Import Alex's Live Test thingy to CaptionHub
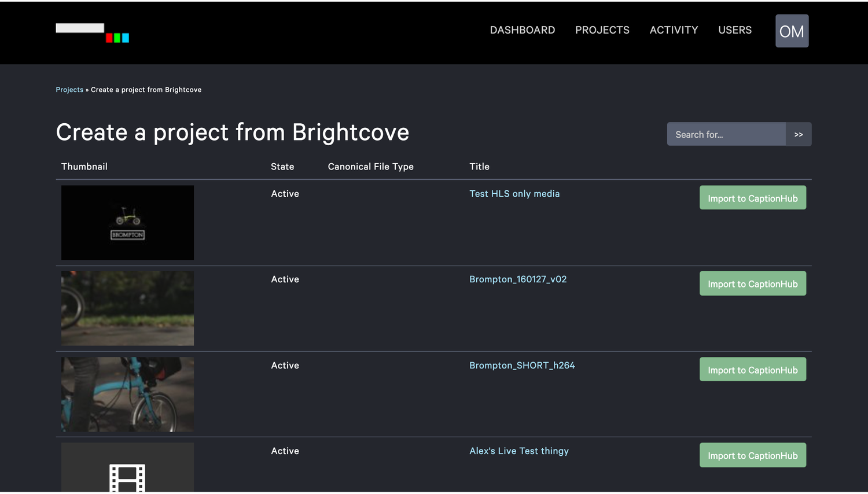 point(752,455)
